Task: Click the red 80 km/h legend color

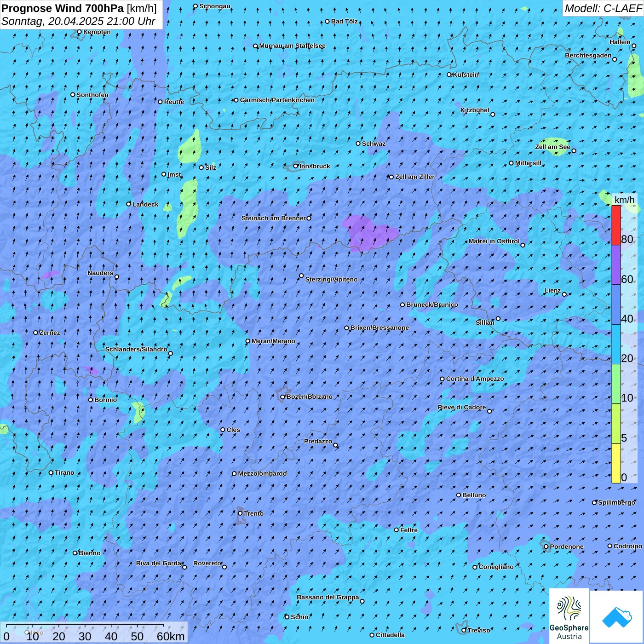Action: click(x=616, y=225)
